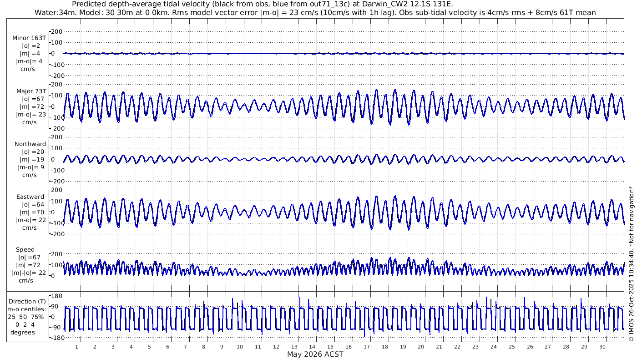The height and width of the screenshot is (364, 637).
Task: Click the IMOS copyright text on right edge
Action: [631, 264]
